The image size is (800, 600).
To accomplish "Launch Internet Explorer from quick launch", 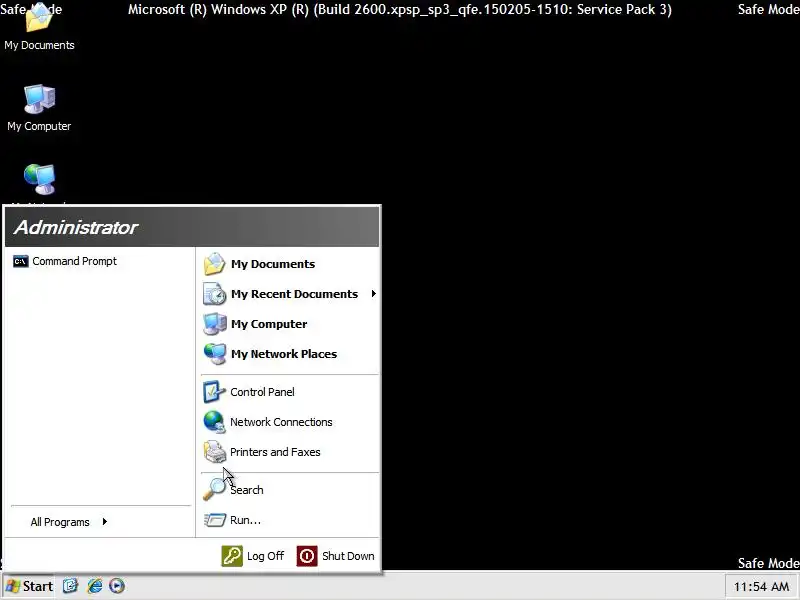I will point(94,586).
